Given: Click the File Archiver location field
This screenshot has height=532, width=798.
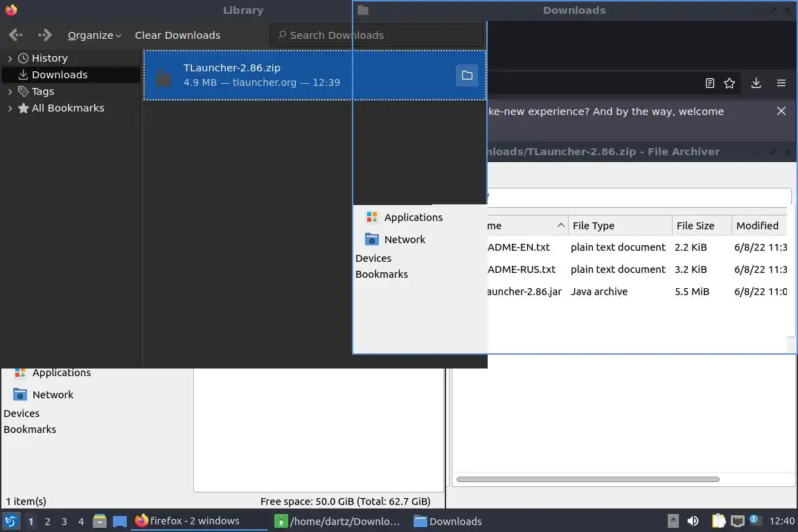Looking at the screenshot, I should tap(639, 197).
